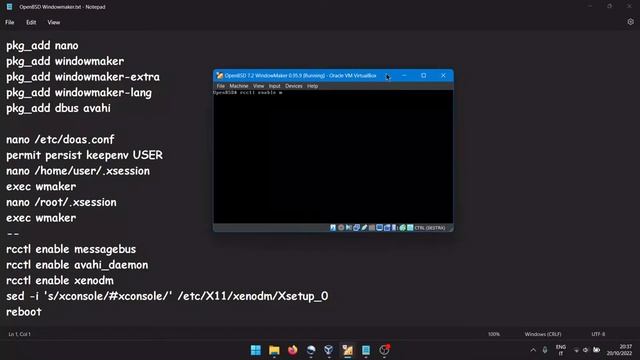
Task: Minimize the VirtualBox VM window
Action: coord(404,76)
